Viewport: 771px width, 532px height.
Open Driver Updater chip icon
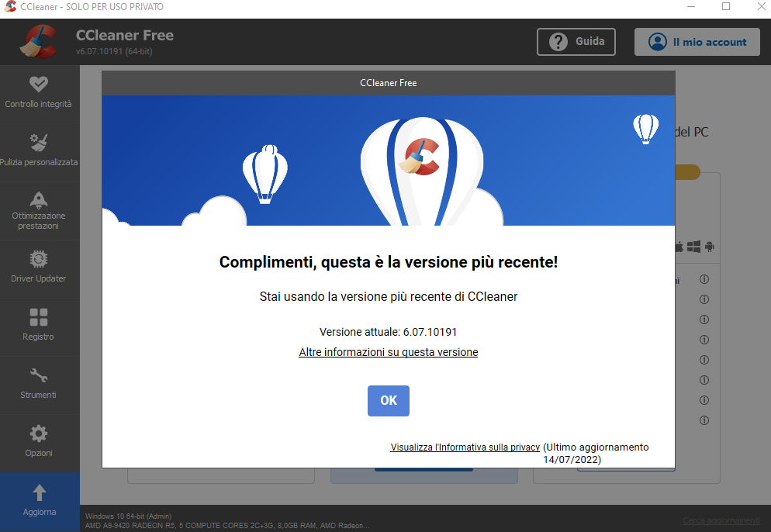38,259
